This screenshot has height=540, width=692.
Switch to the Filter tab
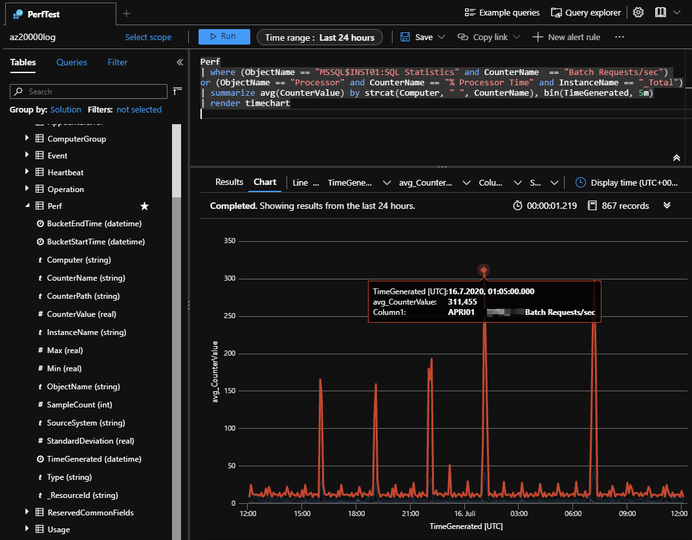tap(117, 63)
